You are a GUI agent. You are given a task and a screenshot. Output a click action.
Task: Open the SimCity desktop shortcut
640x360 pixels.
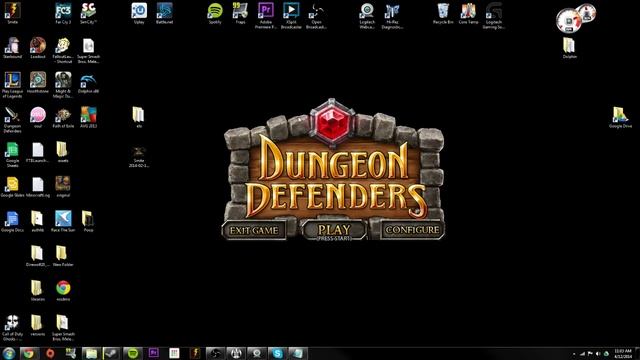89,13
